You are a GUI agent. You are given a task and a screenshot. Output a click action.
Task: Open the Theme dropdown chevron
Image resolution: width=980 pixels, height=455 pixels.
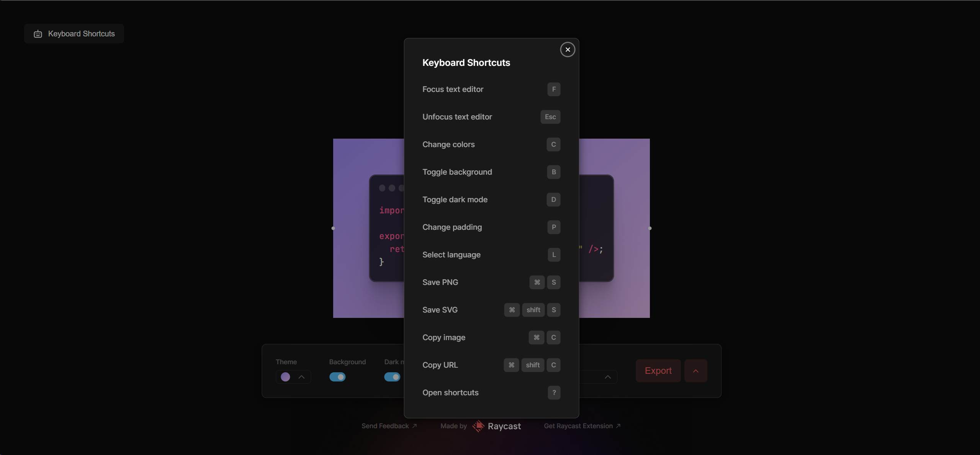tap(302, 377)
